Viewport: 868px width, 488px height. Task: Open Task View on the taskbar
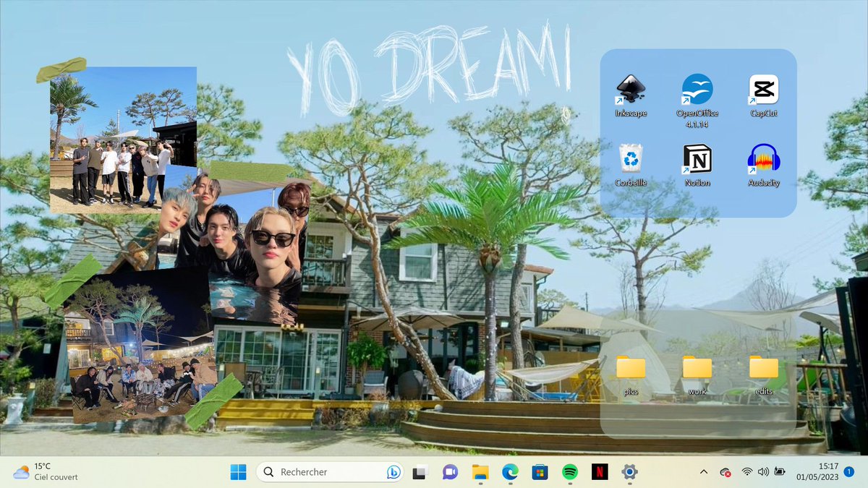pos(419,472)
